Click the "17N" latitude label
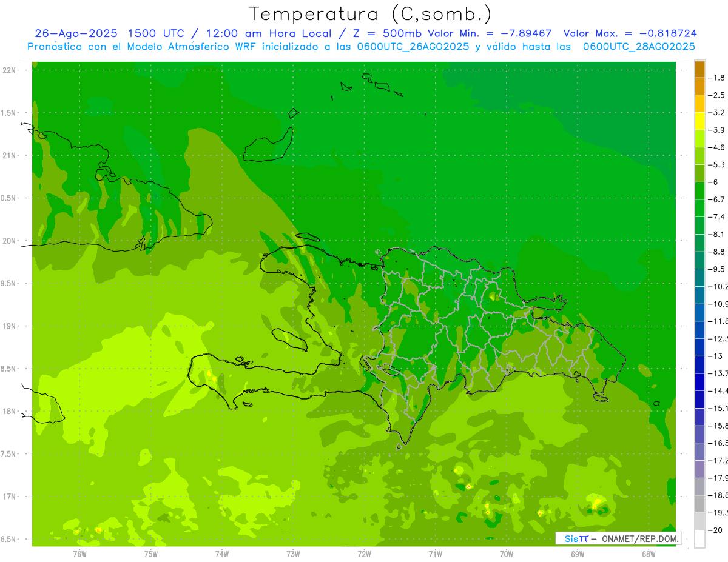728x562 pixels. pos(10,497)
